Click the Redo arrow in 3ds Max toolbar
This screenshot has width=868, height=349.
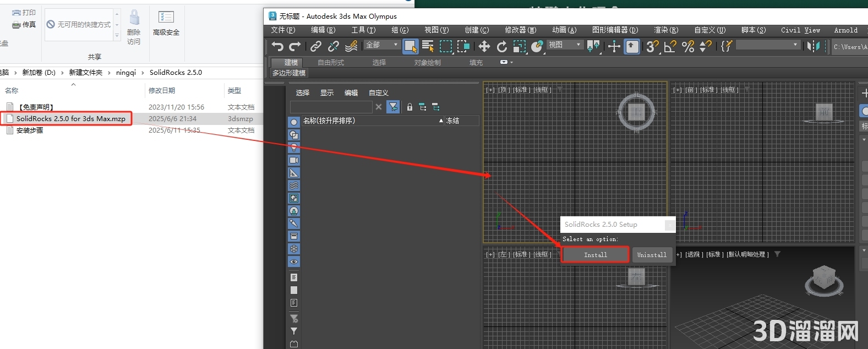(x=295, y=46)
